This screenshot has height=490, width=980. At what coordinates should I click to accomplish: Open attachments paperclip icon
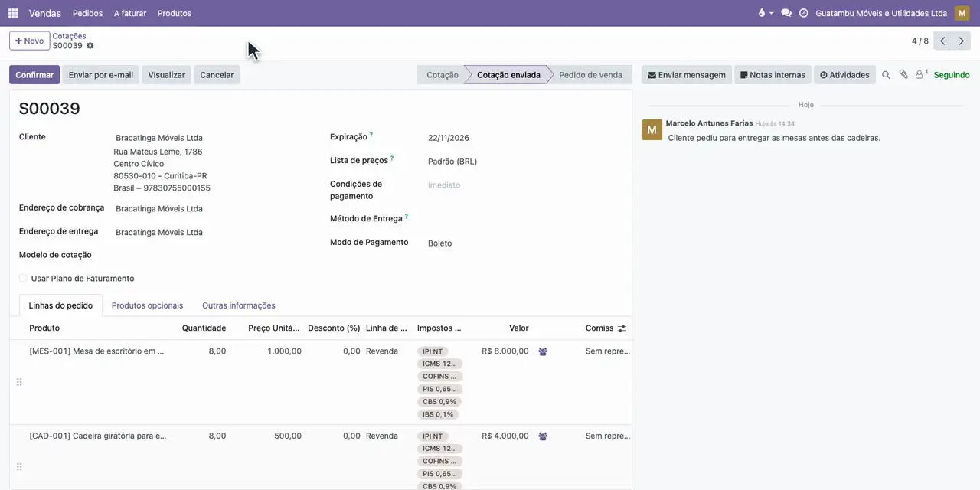pyautogui.click(x=903, y=75)
